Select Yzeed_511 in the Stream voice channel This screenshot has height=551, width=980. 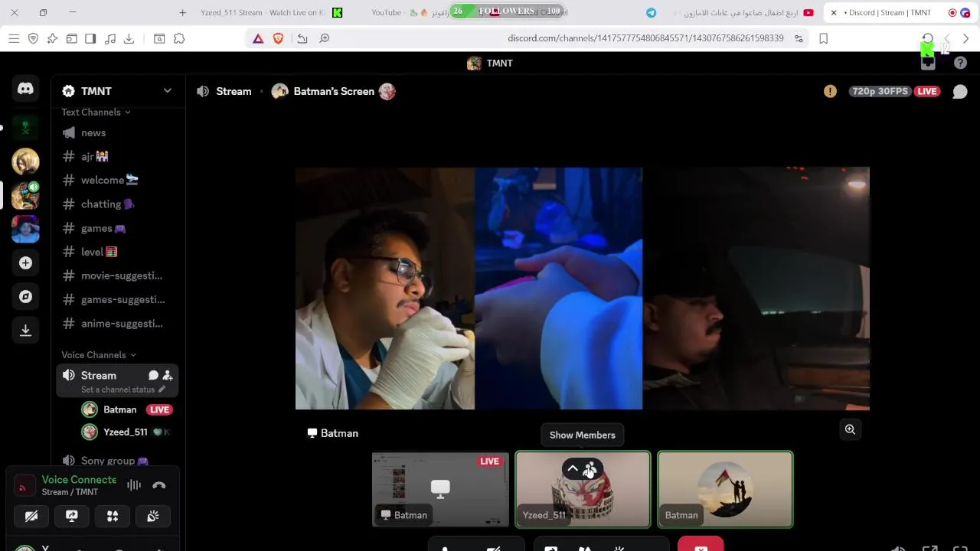pyautogui.click(x=126, y=432)
